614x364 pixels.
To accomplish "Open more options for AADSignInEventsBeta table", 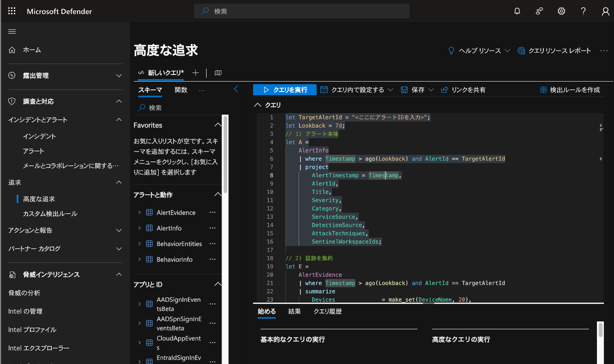I will (x=213, y=304).
